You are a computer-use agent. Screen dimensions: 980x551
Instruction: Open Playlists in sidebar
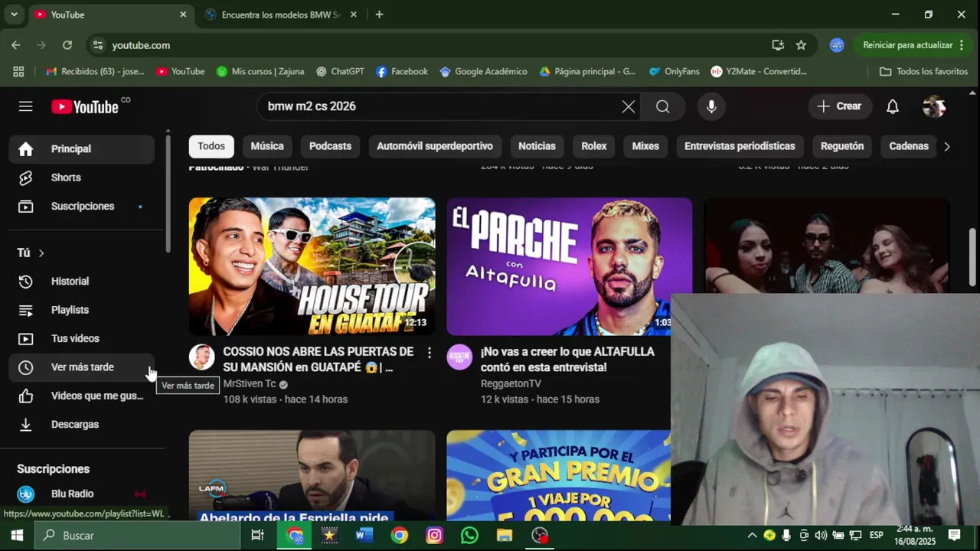[82, 310]
